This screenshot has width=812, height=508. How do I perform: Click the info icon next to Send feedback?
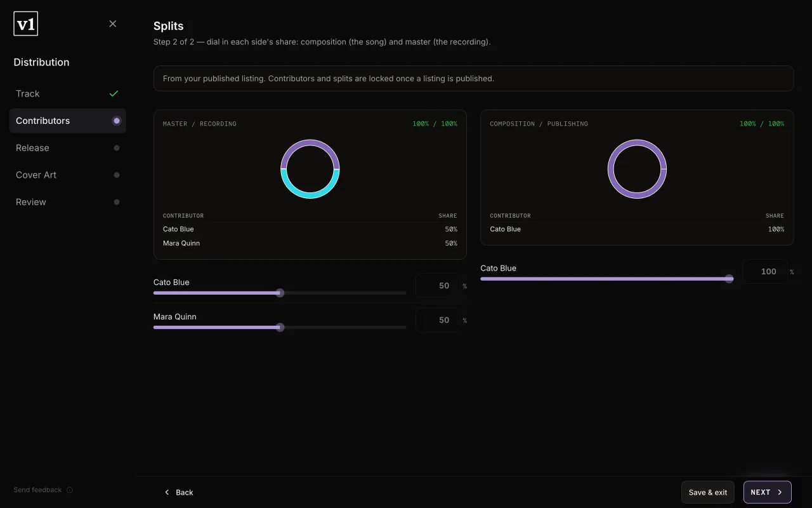pos(70,490)
